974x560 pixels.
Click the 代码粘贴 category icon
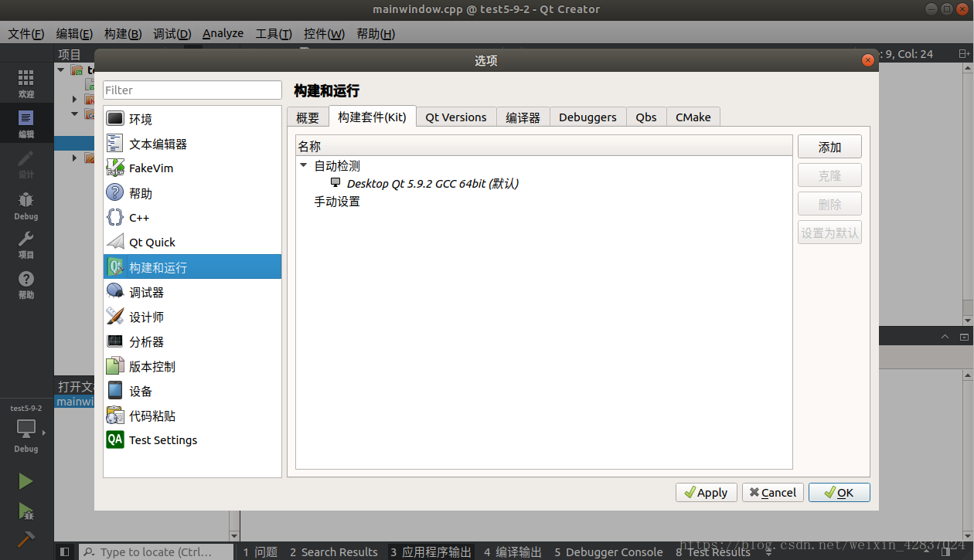tap(115, 416)
